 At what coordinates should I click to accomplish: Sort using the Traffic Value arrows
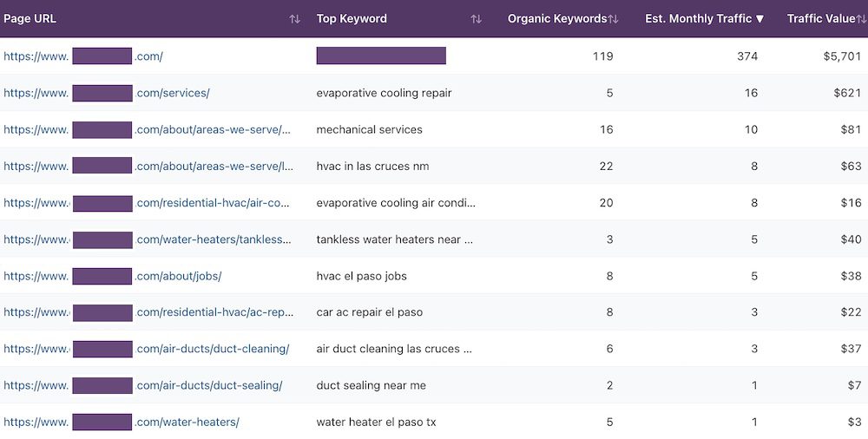point(861,19)
